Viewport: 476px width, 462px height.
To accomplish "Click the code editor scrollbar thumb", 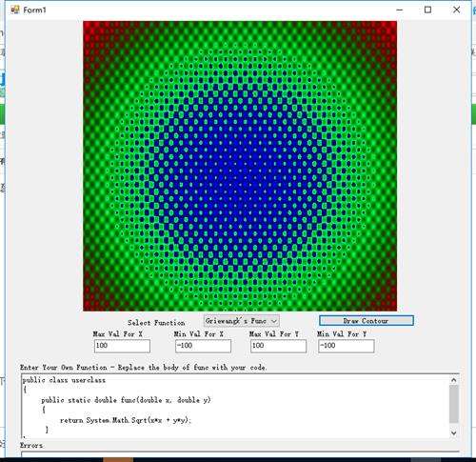I will (x=454, y=404).
